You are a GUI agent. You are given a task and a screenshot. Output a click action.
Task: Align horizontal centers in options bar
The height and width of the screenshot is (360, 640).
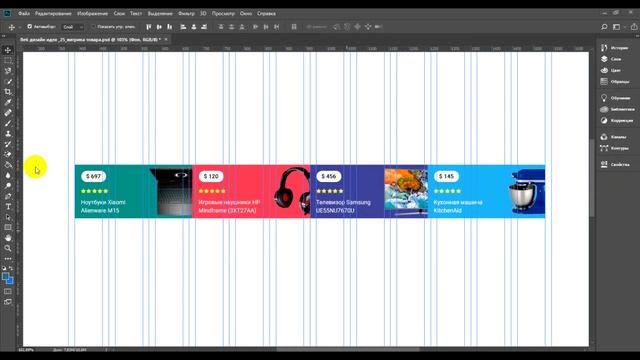194,27
